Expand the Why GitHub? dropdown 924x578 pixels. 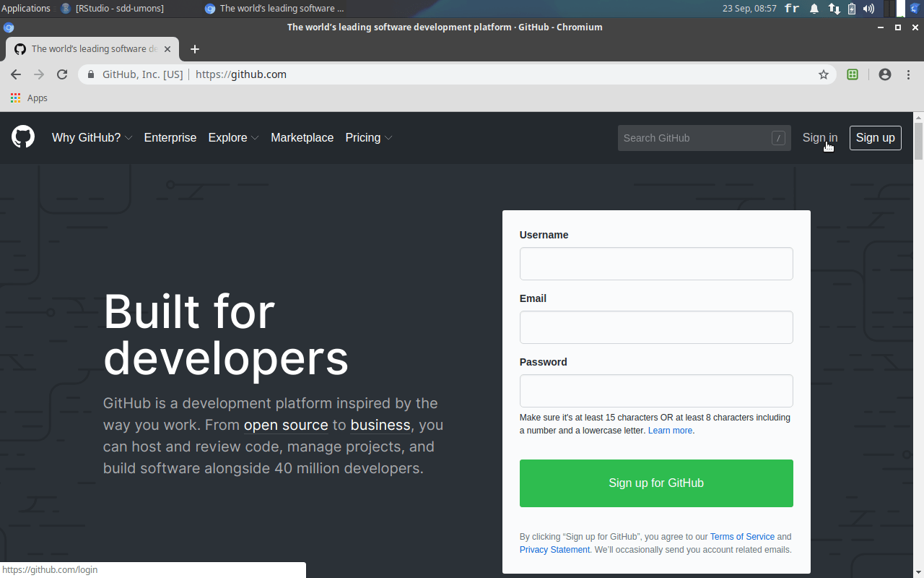point(92,137)
